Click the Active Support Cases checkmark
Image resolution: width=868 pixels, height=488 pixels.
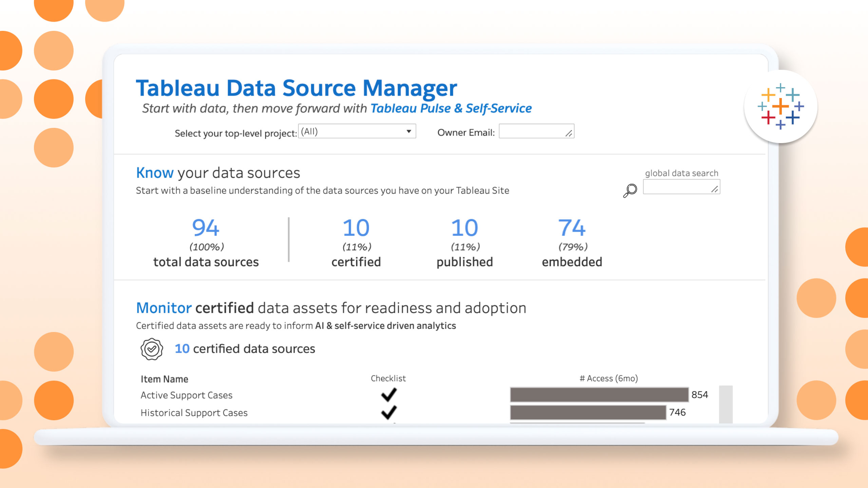[389, 395]
